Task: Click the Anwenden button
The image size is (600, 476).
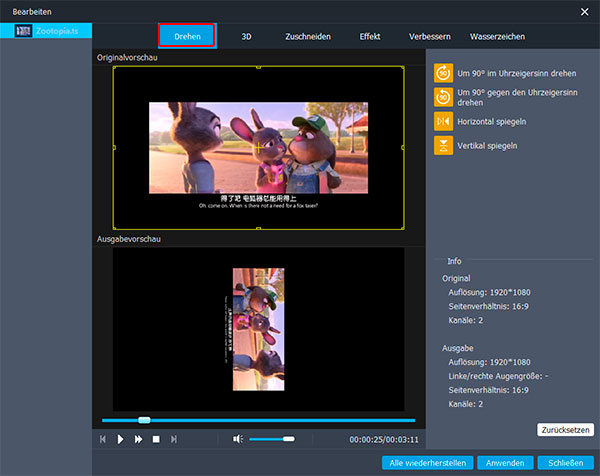Action: (505, 463)
